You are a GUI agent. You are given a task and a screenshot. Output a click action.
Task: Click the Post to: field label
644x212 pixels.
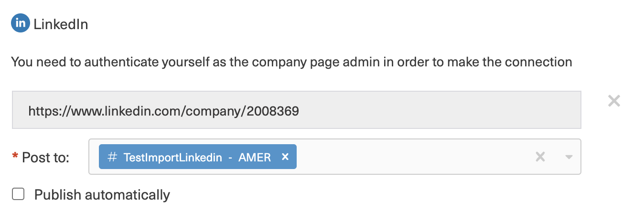coord(45,158)
